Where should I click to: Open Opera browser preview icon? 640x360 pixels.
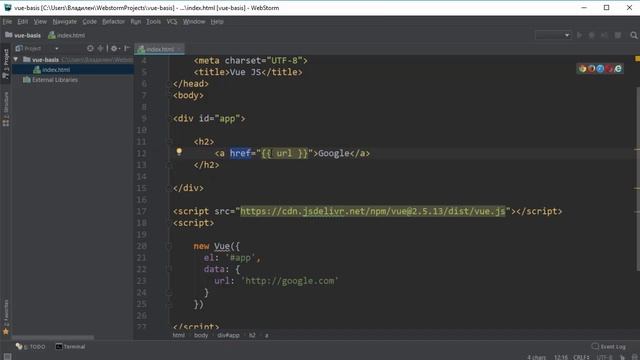pos(609,69)
